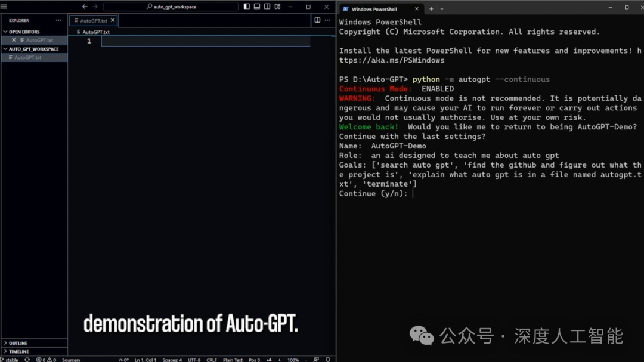Viewport: 644px width, 362px height.
Task: Click the Pos 0 status item
Action: tap(254, 360)
